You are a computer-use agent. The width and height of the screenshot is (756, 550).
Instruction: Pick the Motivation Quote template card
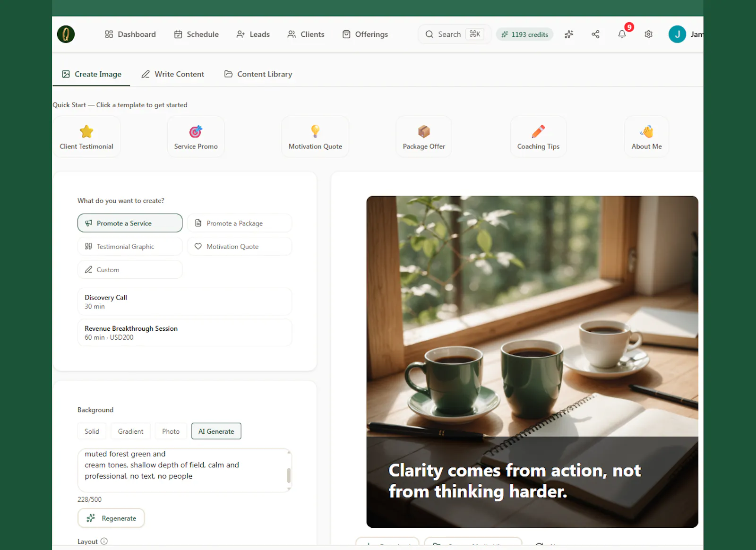pos(315,137)
